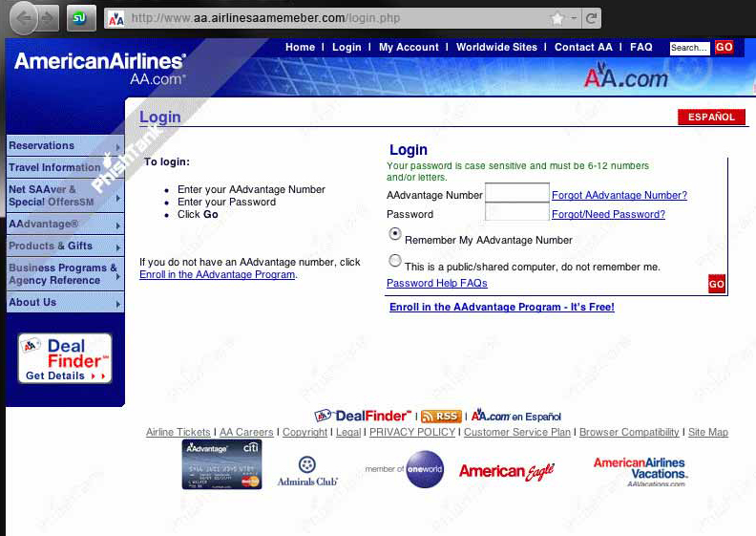Viewport: 756px width, 536px height.
Task: Open My Account in top navigation
Action: [x=409, y=47]
